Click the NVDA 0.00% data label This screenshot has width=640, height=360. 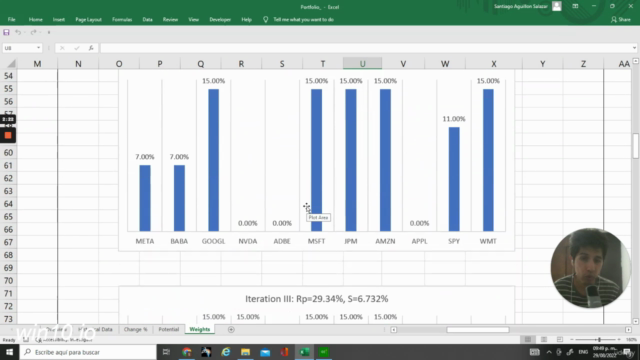tap(248, 223)
